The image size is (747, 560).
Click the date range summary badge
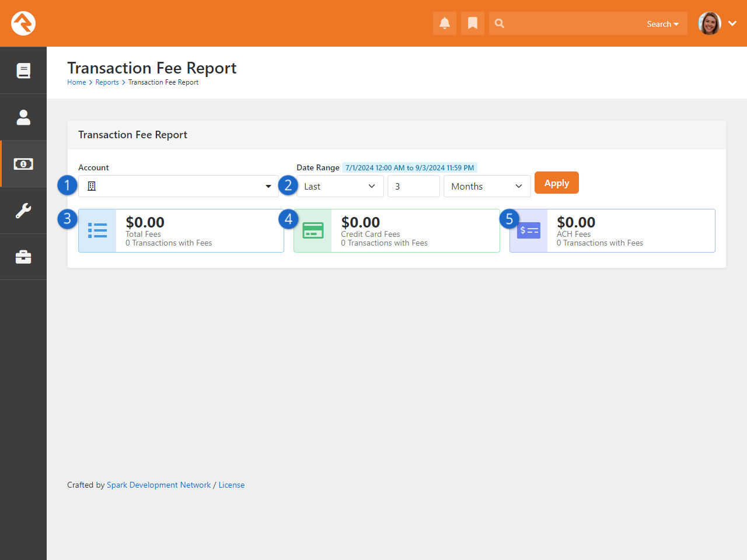[x=410, y=167]
